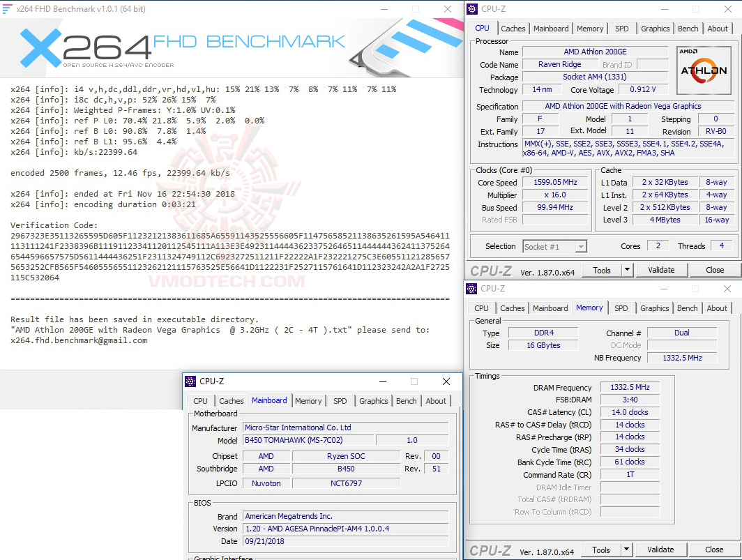The height and width of the screenshot is (560, 742).
Task: Select CPU tab in top CPU-Z window
Action: pyautogui.click(x=482, y=28)
